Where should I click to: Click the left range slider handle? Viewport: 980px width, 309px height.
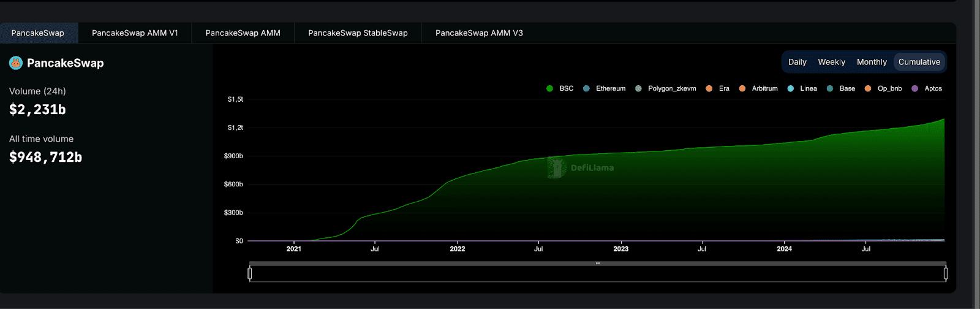click(x=249, y=273)
